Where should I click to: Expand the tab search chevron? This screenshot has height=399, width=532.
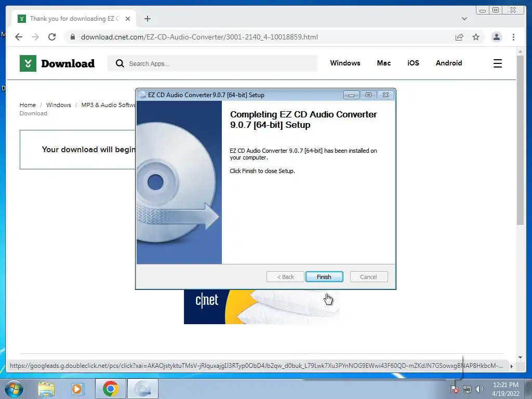pyautogui.click(x=464, y=19)
